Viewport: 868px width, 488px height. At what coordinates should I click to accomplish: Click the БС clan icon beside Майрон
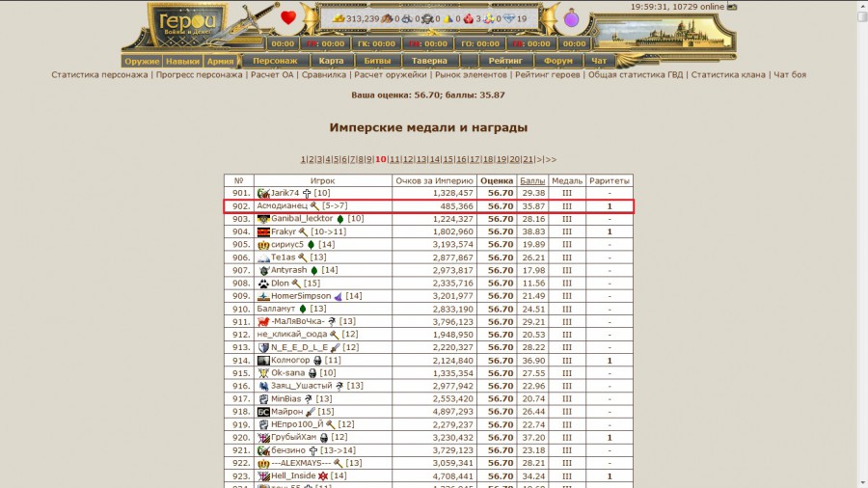263,412
